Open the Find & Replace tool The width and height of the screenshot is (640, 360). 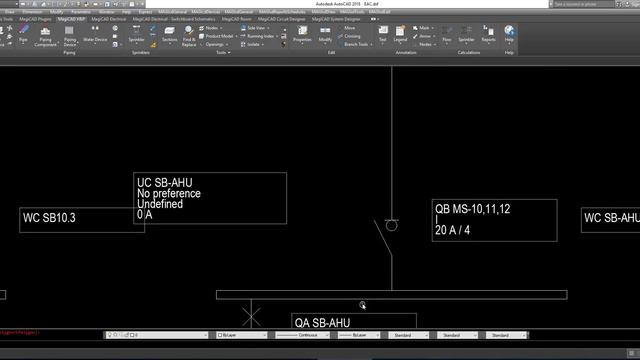(x=189, y=36)
